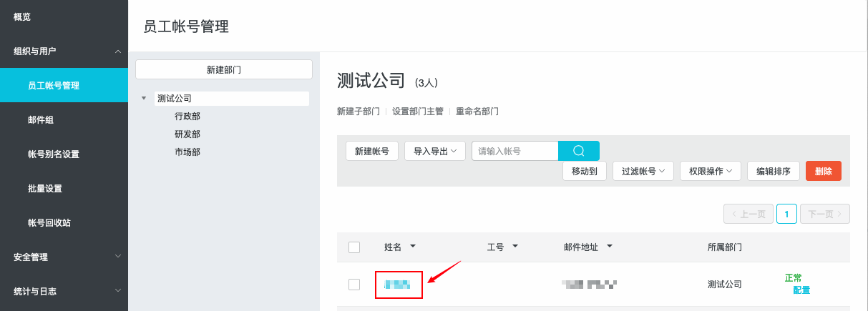This screenshot has width=868, height=311.
Task: Click sort arrow beside 工号 column
Action: tap(515, 247)
